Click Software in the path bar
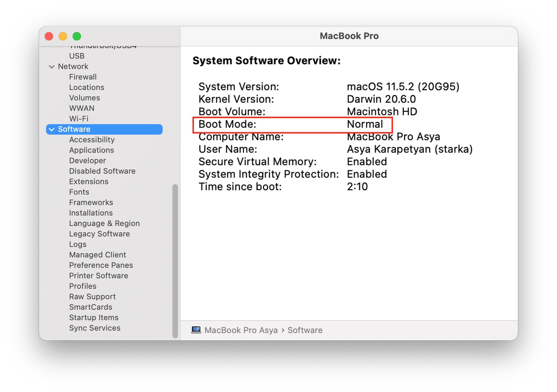The height and width of the screenshot is (392, 557). pos(305,330)
